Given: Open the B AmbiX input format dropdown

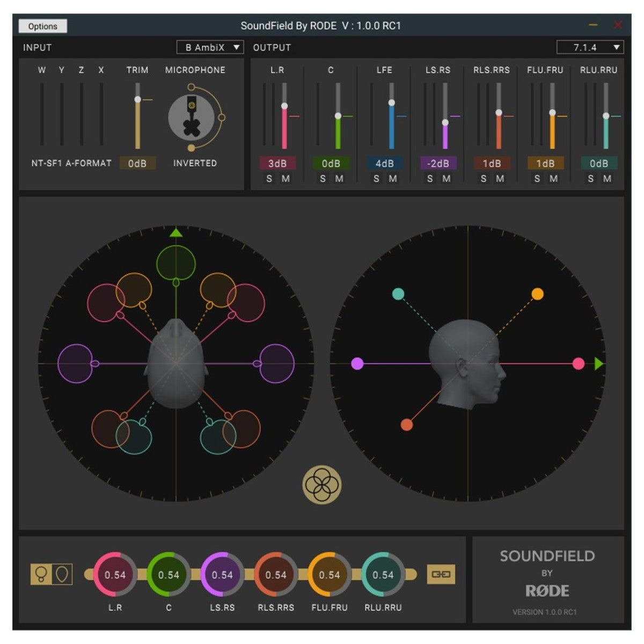Looking at the screenshot, I should pos(210,47).
